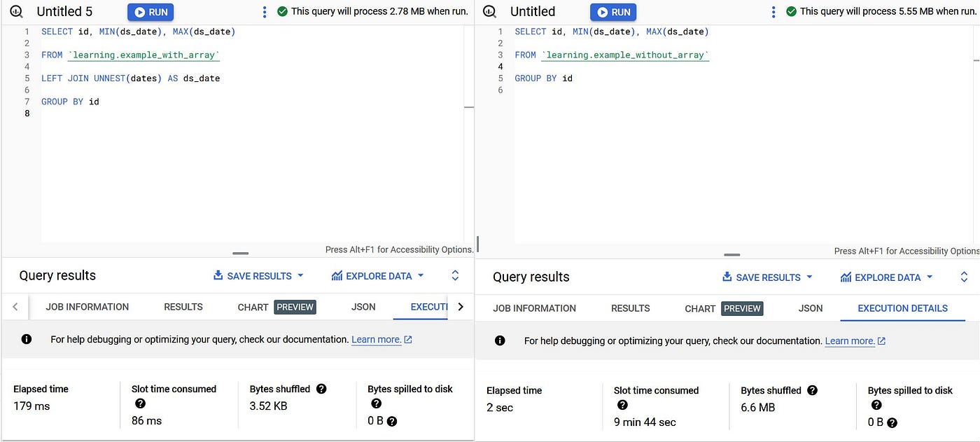The height and width of the screenshot is (442, 980).
Task: Open the Chart Preview tab in right pane
Action: [x=724, y=308]
